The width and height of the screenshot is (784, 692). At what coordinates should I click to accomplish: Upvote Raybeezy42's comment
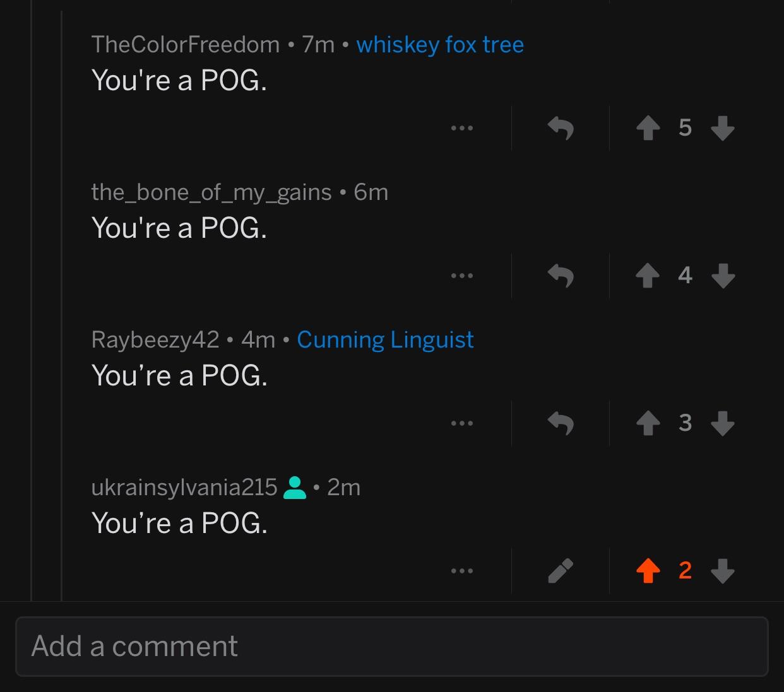pyautogui.click(x=648, y=423)
